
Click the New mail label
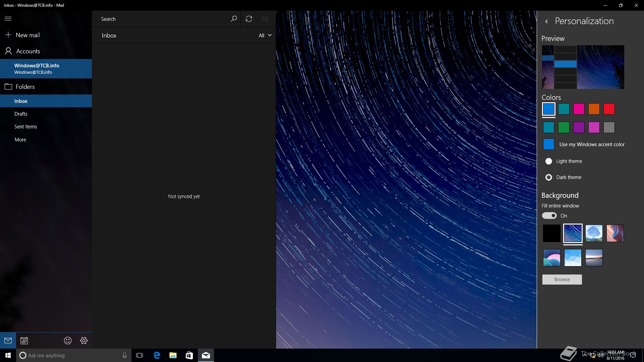point(28,35)
